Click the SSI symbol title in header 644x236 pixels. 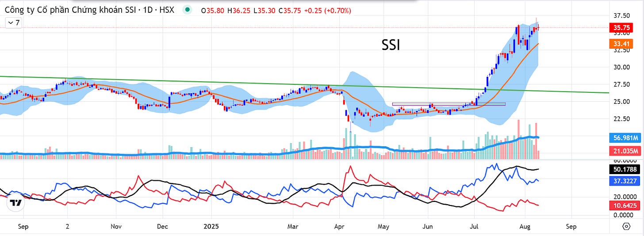(88, 10)
